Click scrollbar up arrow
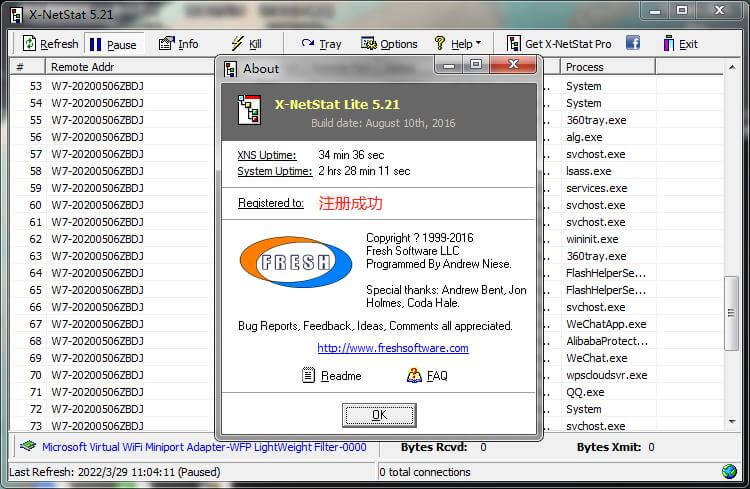This screenshot has width=750, height=489. pos(732,67)
